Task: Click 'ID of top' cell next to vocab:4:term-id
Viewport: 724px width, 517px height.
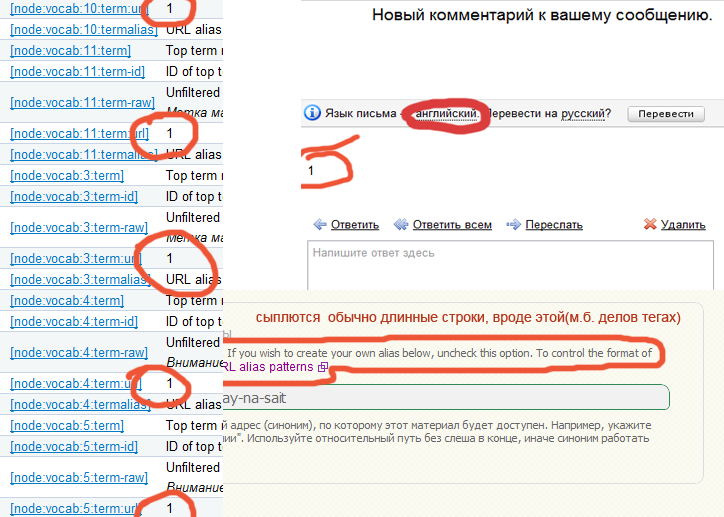Action: click(194, 322)
